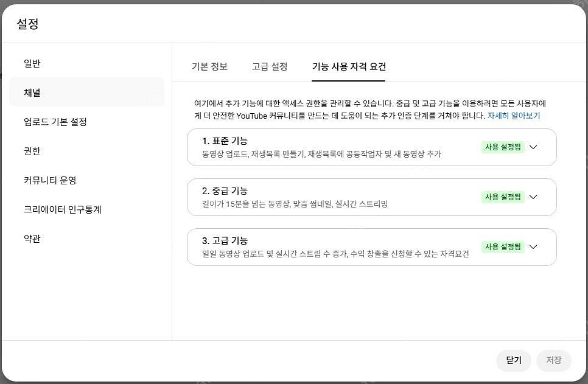
Task: Open the 권한 settings section
Action: pos(32,152)
